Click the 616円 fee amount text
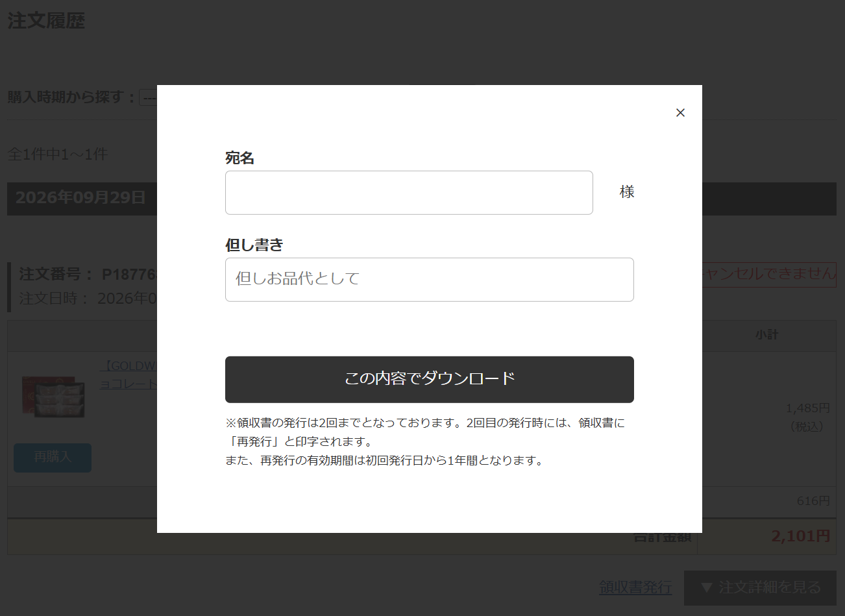The width and height of the screenshot is (845, 616). [x=814, y=501]
